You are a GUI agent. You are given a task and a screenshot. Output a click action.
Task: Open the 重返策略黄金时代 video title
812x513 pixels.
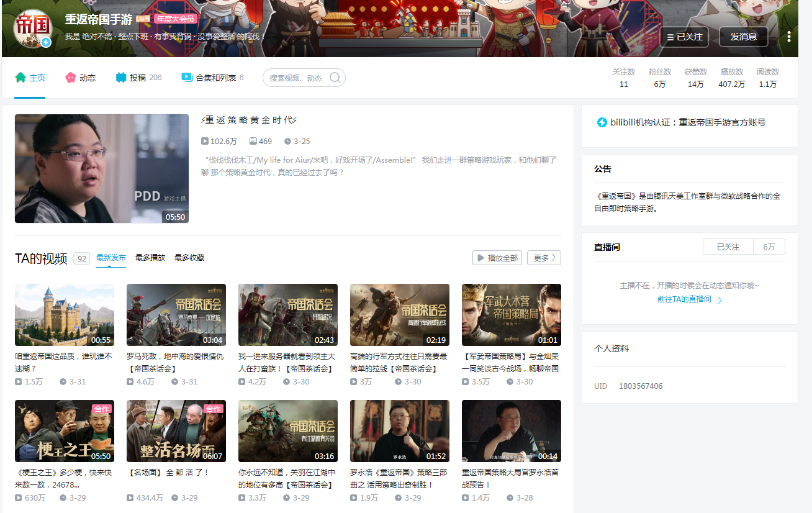250,120
